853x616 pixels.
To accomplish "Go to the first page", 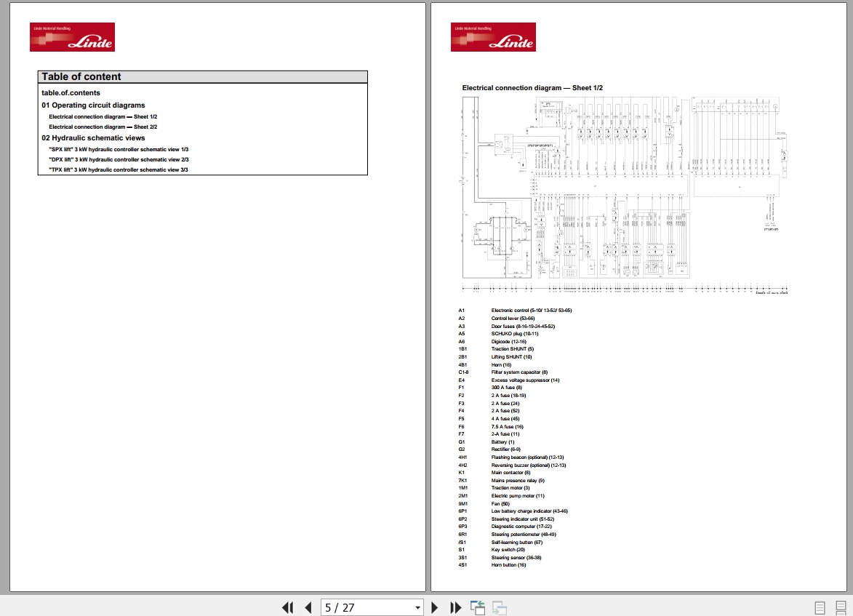I will pos(288,607).
